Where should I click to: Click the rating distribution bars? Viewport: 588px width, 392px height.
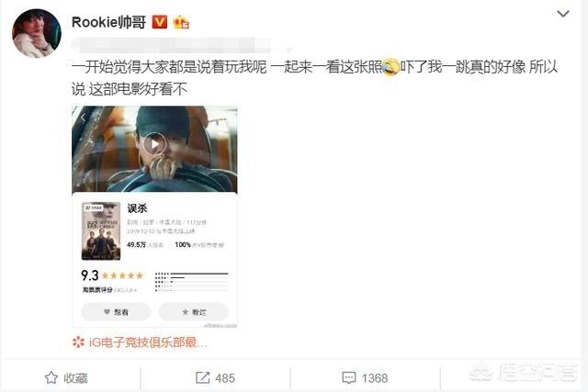click(191, 282)
